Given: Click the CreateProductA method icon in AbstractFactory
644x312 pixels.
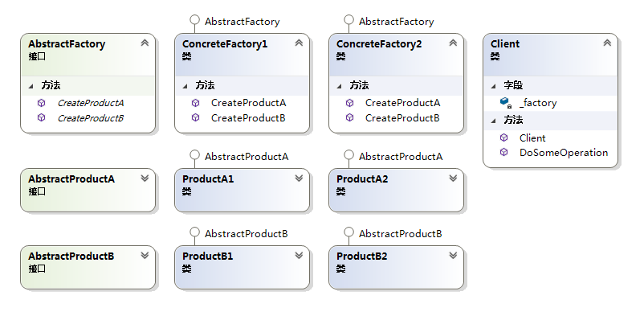Looking at the screenshot, I should pyautogui.click(x=41, y=103).
